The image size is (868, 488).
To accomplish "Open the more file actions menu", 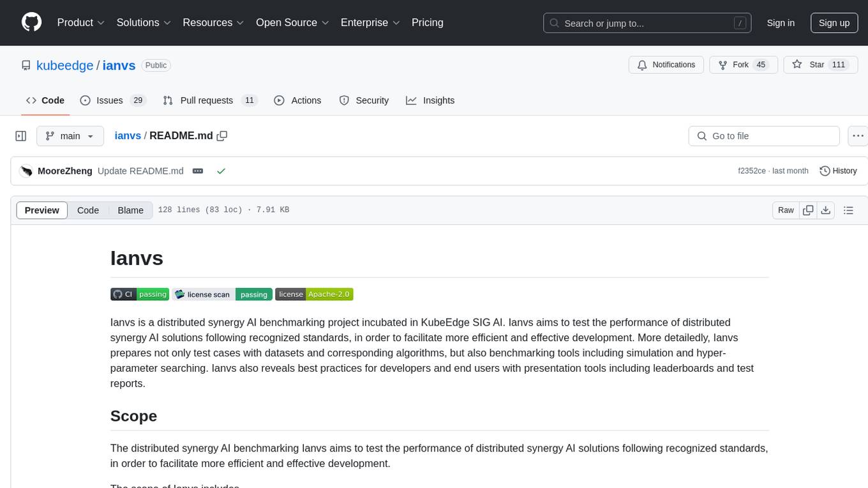I will click(x=858, y=136).
